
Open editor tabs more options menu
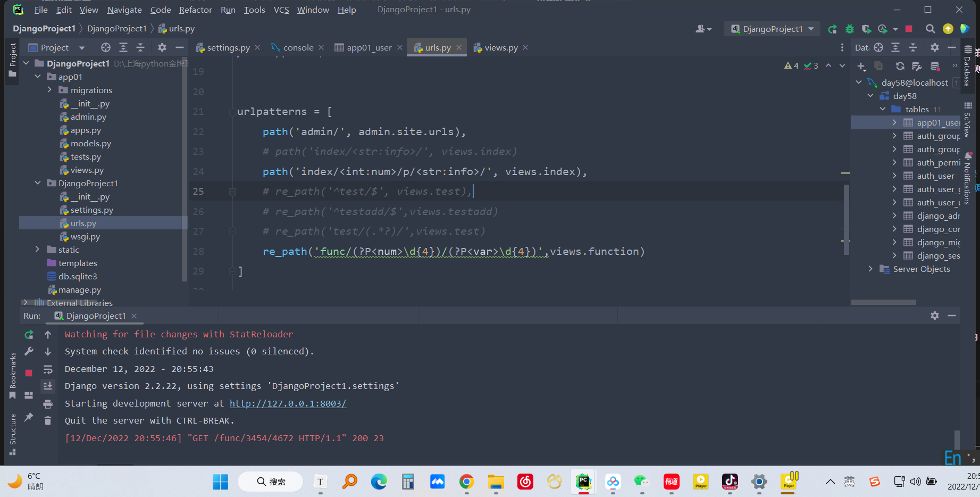click(842, 47)
